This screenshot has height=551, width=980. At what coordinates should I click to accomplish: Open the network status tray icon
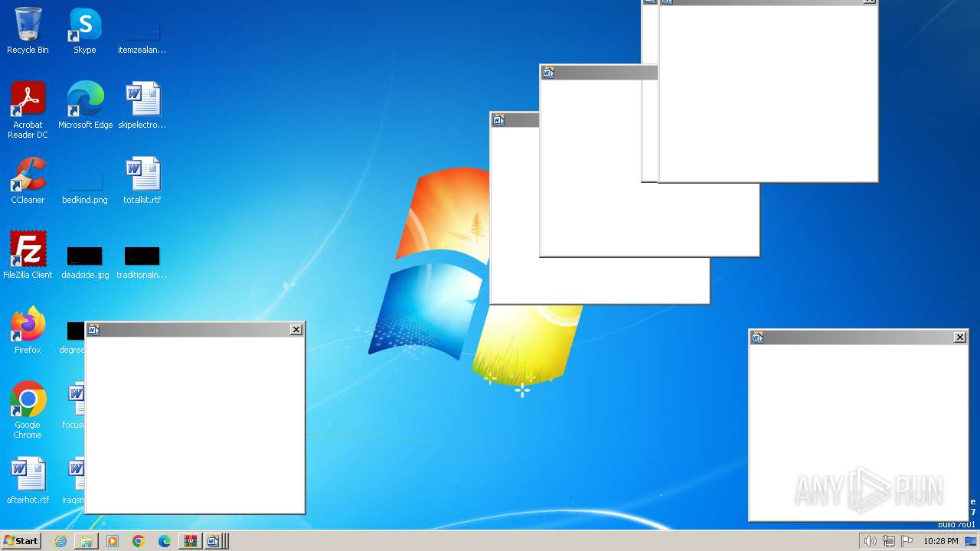pos(889,541)
